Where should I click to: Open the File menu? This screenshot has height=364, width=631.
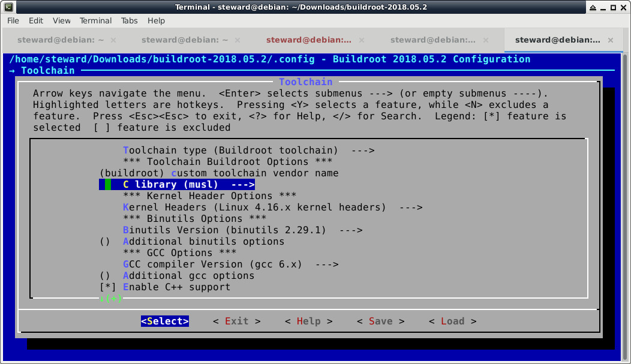(13, 20)
